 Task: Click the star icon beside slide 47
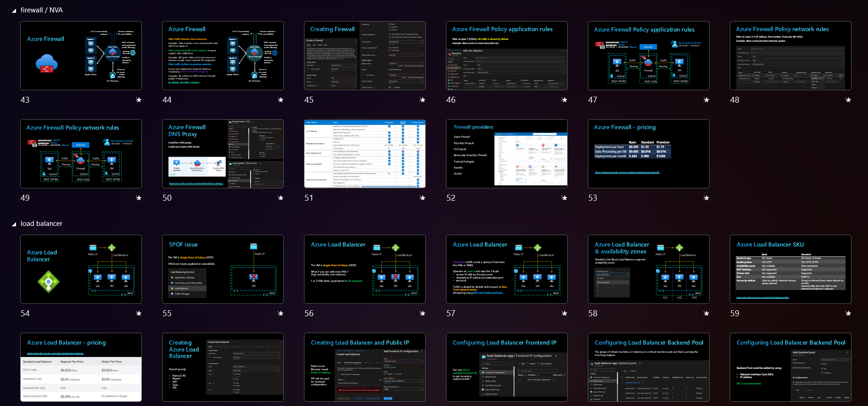(706, 100)
